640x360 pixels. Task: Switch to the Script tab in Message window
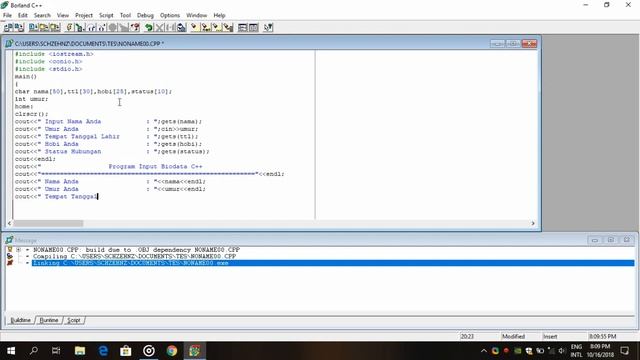[x=73, y=320]
